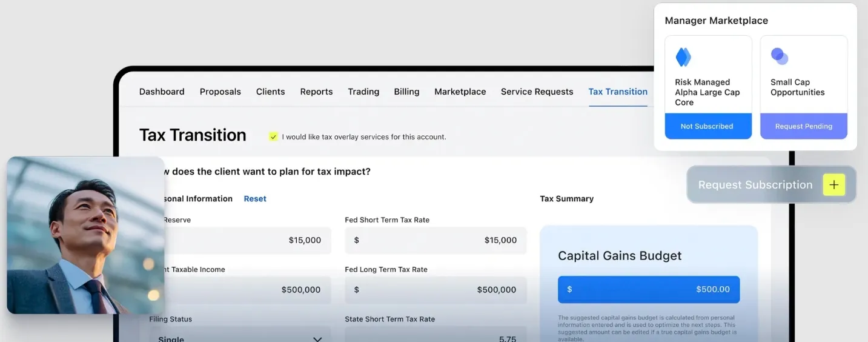
Task: Go to the Clients tab
Action: [x=270, y=92]
